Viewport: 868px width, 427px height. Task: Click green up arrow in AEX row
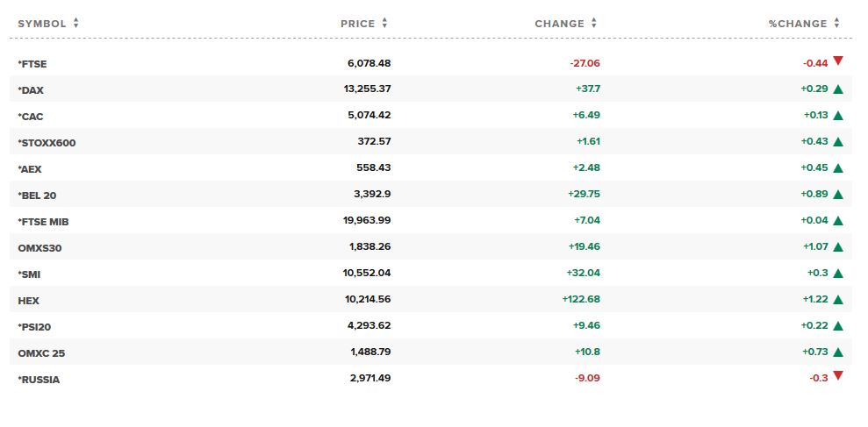point(837,168)
